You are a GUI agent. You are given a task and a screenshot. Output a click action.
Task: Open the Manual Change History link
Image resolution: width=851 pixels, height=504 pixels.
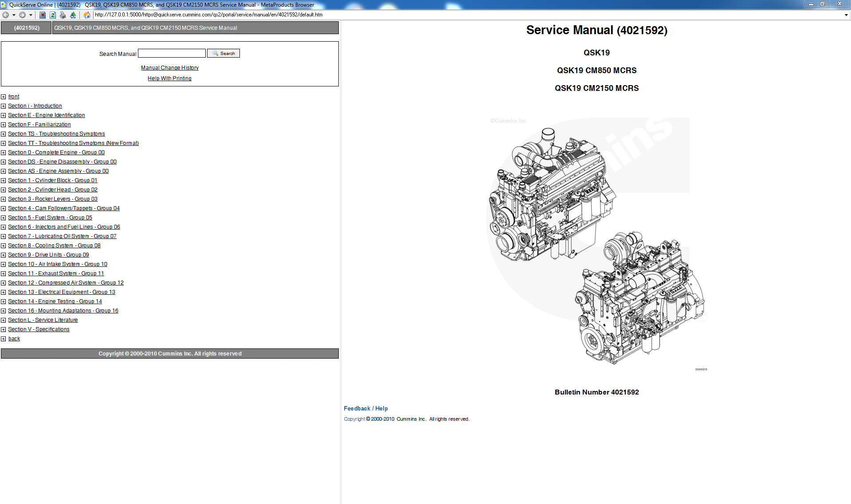(169, 67)
